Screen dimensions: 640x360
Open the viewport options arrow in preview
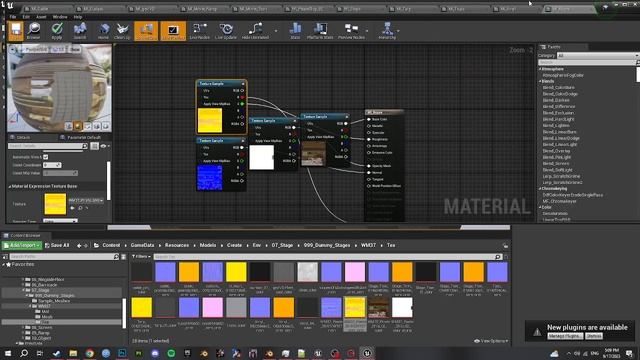13,49
